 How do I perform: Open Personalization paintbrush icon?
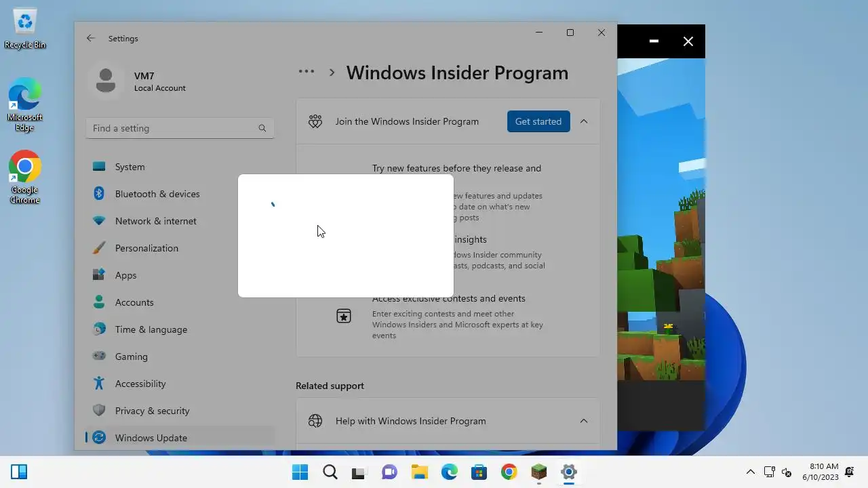[x=99, y=248]
